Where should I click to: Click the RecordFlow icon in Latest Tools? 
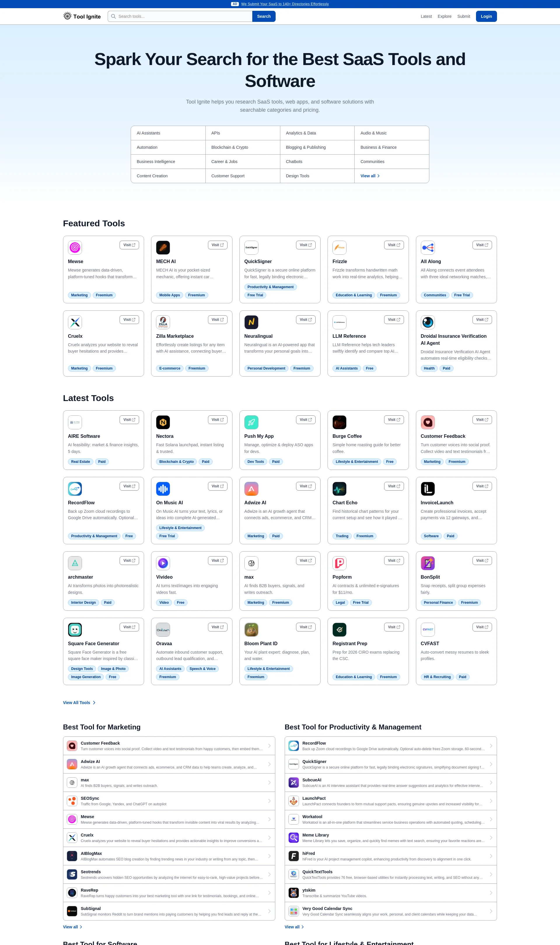coord(75,489)
